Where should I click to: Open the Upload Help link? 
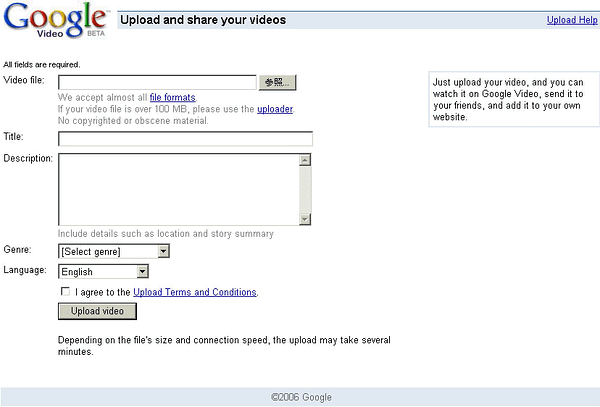pos(572,20)
